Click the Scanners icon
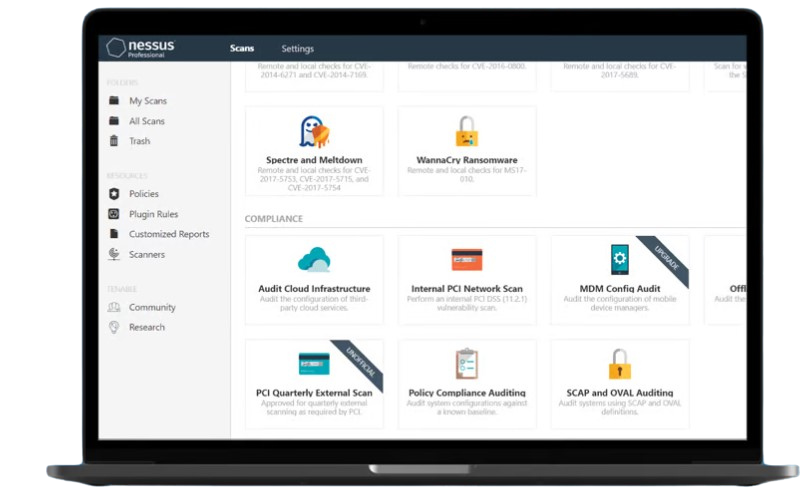 [x=114, y=254]
